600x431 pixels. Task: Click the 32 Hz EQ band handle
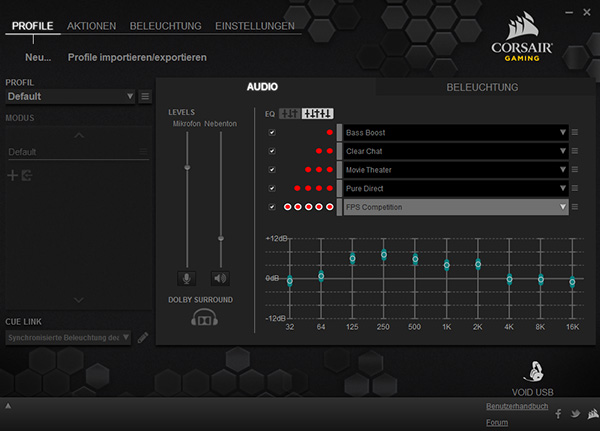tap(290, 281)
